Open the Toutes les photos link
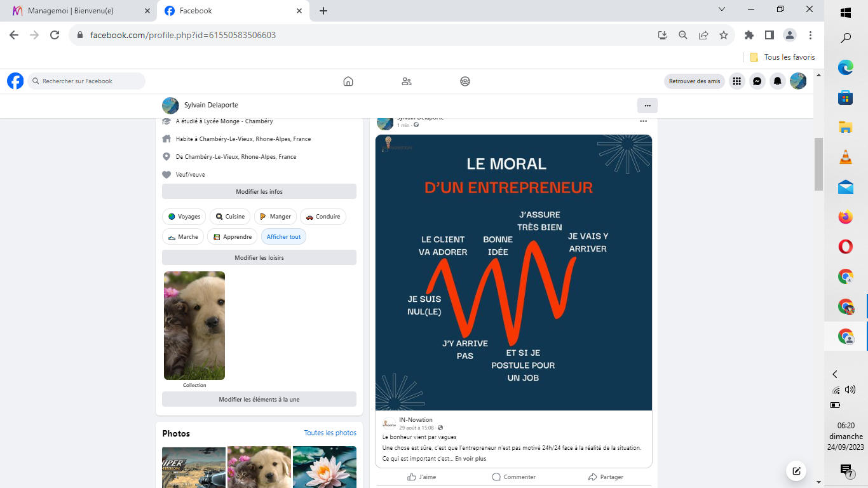 click(330, 433)
